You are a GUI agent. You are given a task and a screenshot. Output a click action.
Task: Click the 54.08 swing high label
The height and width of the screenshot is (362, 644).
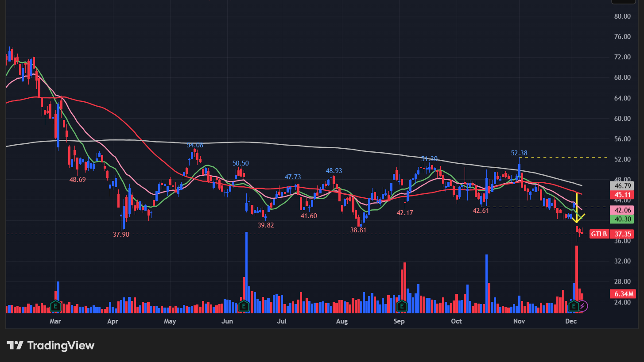pyautogui.click(x=195, y=145)
